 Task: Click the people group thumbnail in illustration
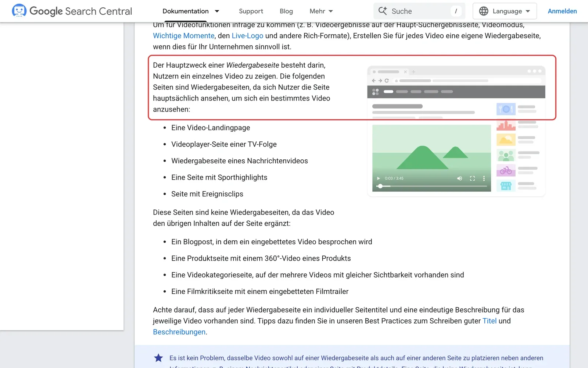[x=506, y=155]
